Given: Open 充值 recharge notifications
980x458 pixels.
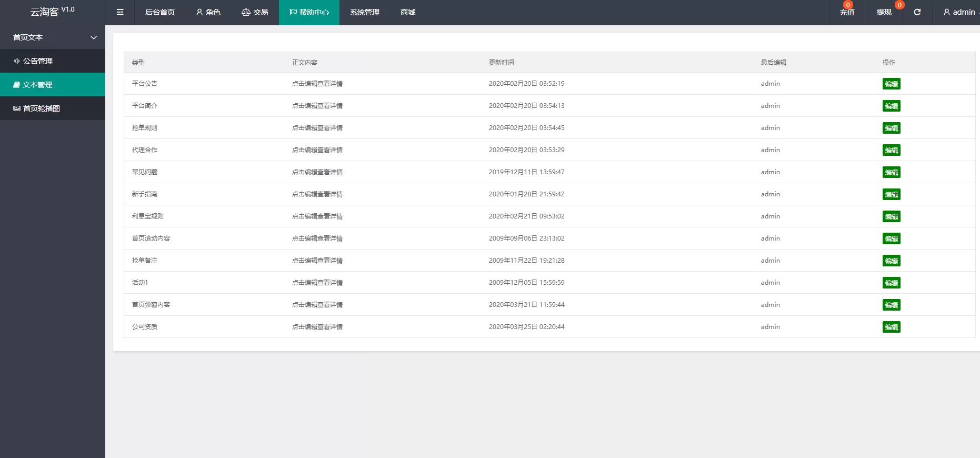Looking at the screenshot, I should click(x=847, y=12).
